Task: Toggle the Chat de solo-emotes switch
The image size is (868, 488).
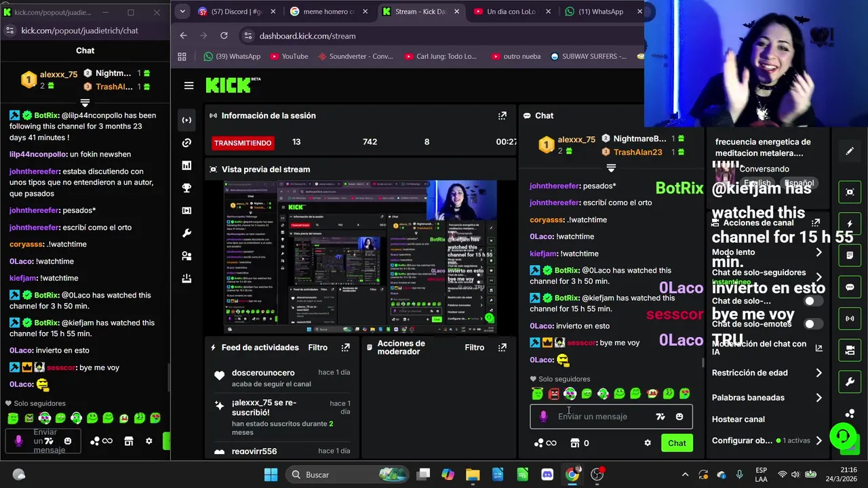Action: [813, 324]
